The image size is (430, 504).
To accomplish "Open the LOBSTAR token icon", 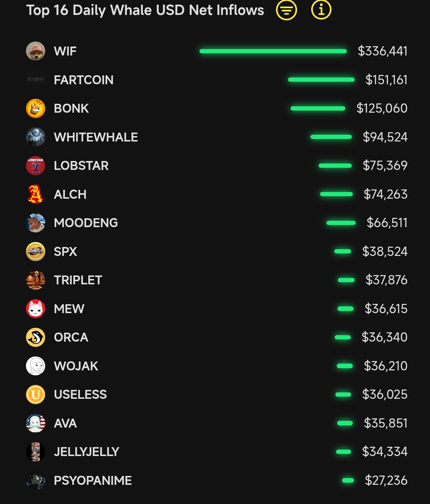I will (36, 166).
